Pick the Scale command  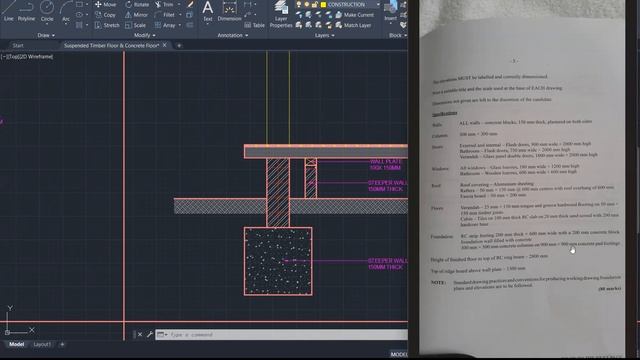(136, 25)
